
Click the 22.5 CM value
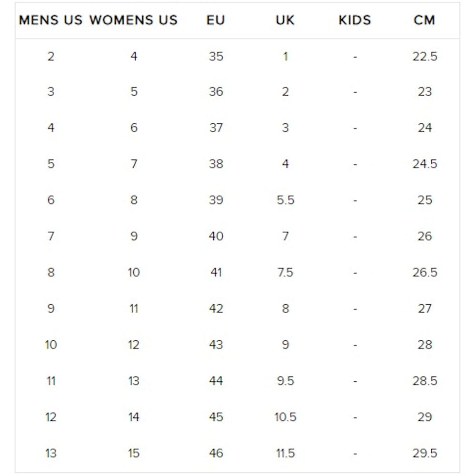425,56
